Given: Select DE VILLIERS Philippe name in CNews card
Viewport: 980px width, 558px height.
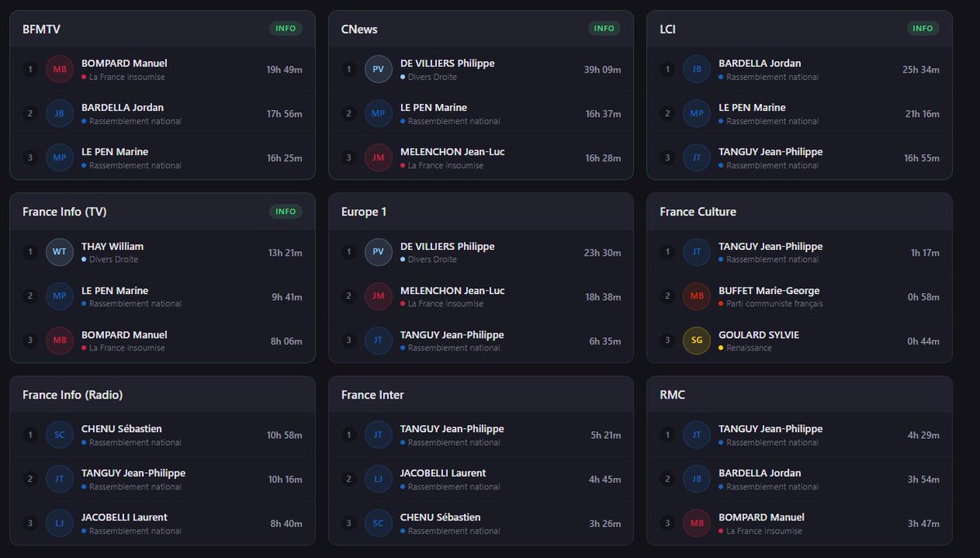Looking at the screenshot, I should pyautogui.click(x=448, y=63).
